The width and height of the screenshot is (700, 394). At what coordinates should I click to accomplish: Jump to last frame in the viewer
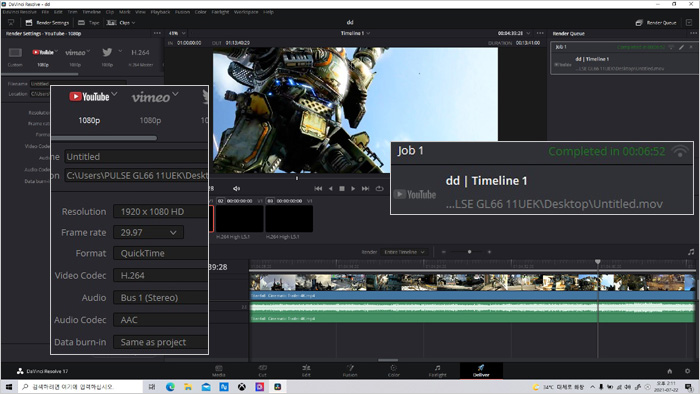click(365, 189)
